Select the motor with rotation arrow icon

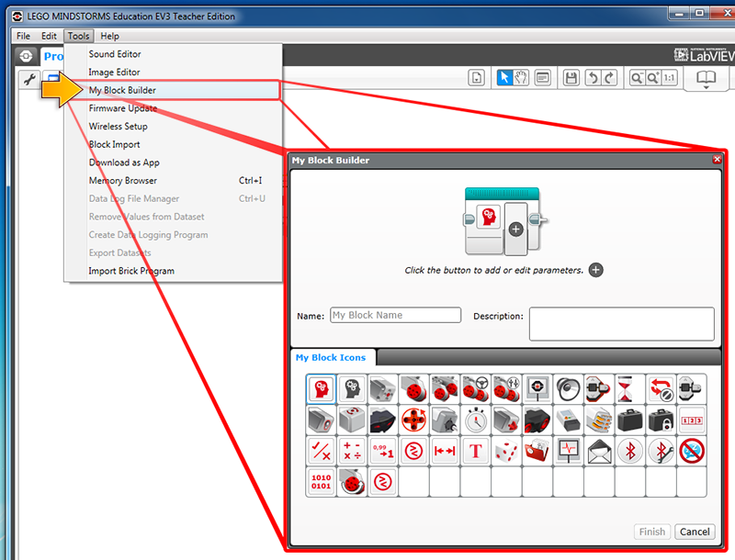(x=352, y=482)
